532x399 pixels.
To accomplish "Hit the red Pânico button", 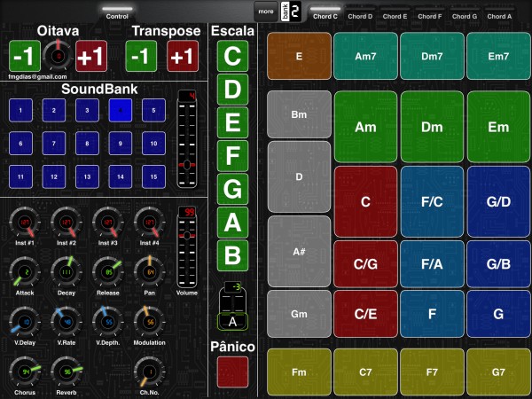I will (232, 372).
